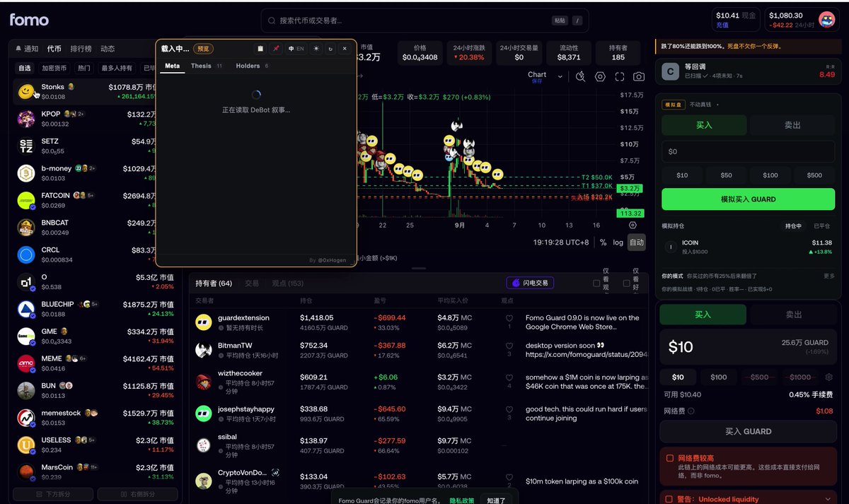Open 观点 (153) tab
849x504 pixels.
pyautogui.click(x=287, y=283)
